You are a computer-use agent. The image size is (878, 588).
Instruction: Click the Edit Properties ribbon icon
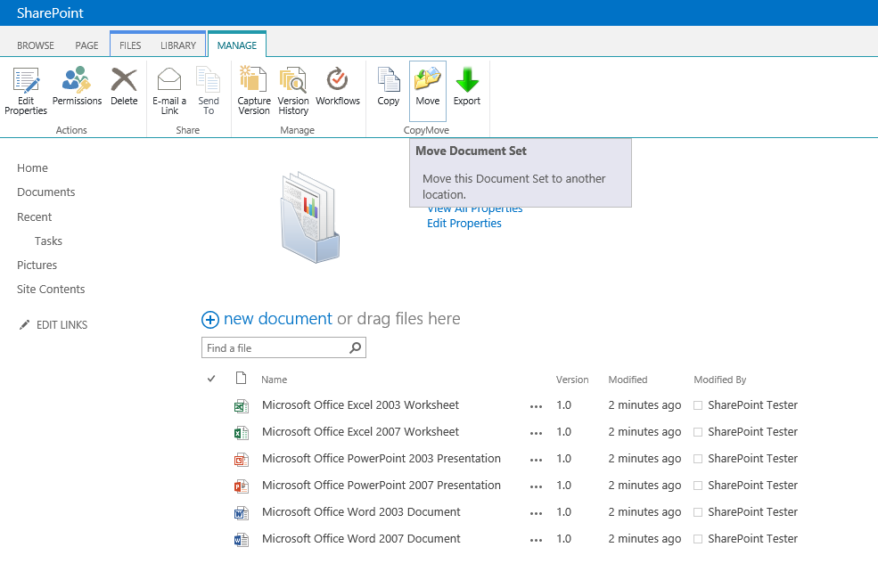(x=26, y=80)
